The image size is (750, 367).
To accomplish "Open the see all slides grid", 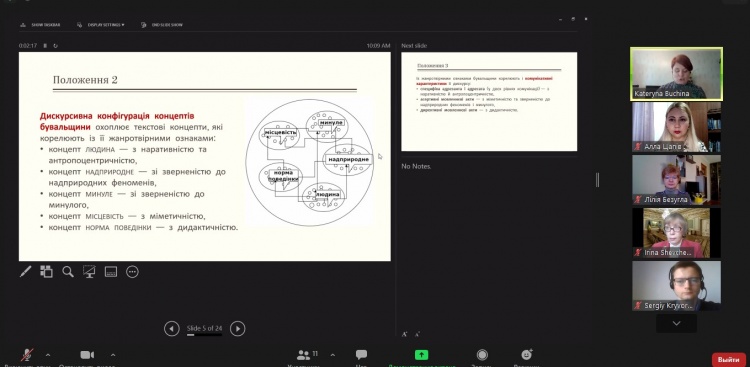I will click(x=46, y=272).
